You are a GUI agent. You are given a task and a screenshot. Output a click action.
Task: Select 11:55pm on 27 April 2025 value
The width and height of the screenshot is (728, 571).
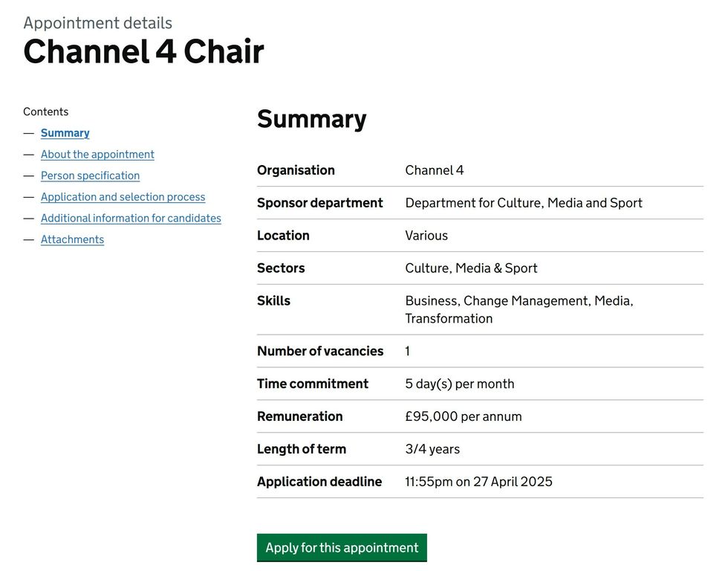[x=478, y=482]
